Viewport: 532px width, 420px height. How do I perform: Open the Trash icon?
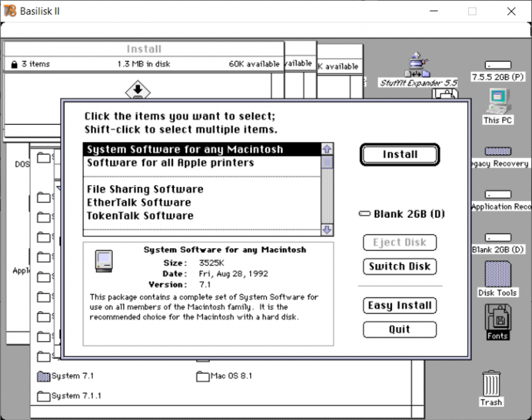[x=491, y=384]
